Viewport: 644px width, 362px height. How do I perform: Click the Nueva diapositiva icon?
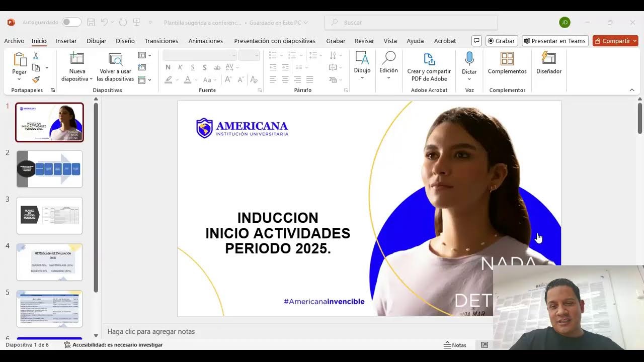click(x=77, y=59)
